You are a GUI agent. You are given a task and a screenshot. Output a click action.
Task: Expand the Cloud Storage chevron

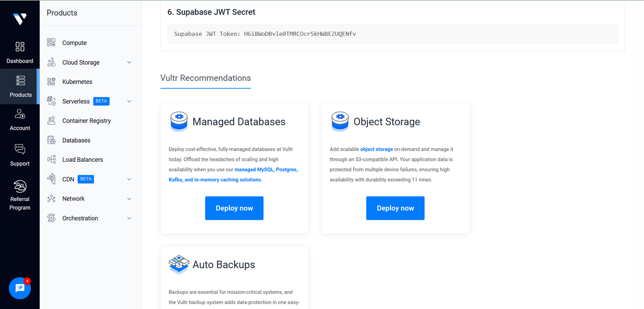click(129, 62)
